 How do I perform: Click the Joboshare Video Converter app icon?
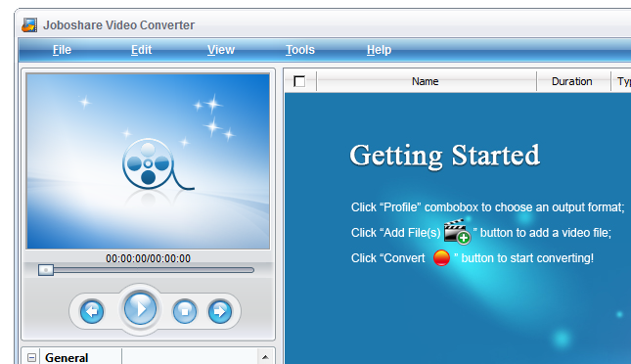coord(29,25)
